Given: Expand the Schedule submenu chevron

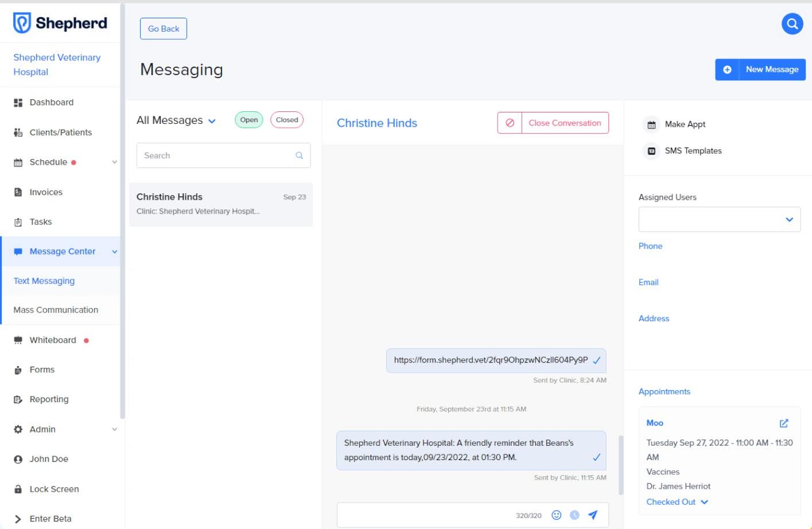Looking at the screenshot, I should coord(115,162).
